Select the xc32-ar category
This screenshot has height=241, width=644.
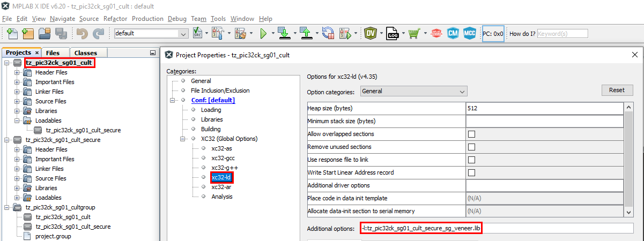point(221,187)
